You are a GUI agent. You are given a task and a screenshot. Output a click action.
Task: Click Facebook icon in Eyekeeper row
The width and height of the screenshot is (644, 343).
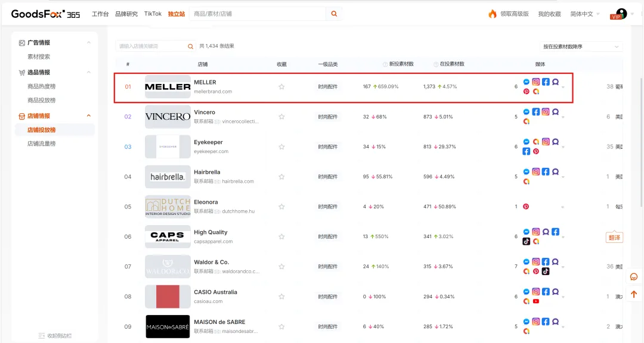pyautogui.click(x=526, y=151)
